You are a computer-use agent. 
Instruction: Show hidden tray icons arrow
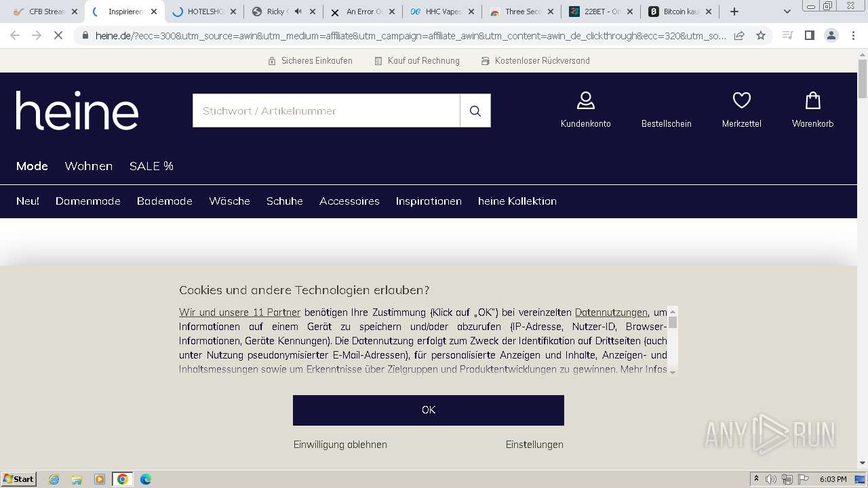click(756, 479)
